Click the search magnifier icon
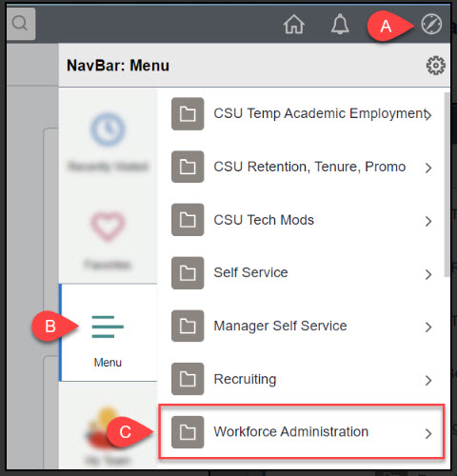This screenshot has width=457, height=476. click(20, 24)
